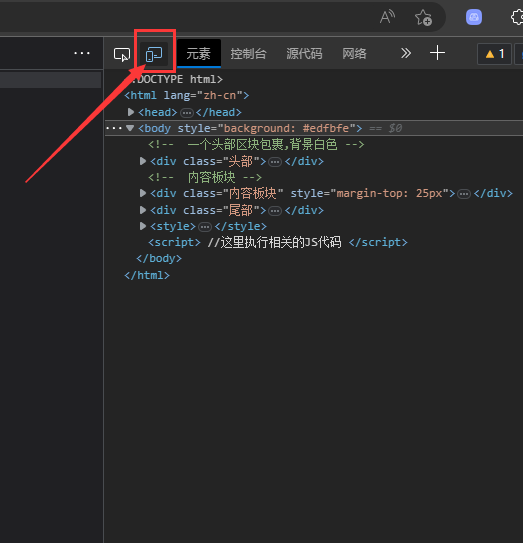Screen dimensions: 523x543
Task: Show collapsed content ellipsis in 内容板块 div
Action: pyautogui.click(x=464, y=194)
